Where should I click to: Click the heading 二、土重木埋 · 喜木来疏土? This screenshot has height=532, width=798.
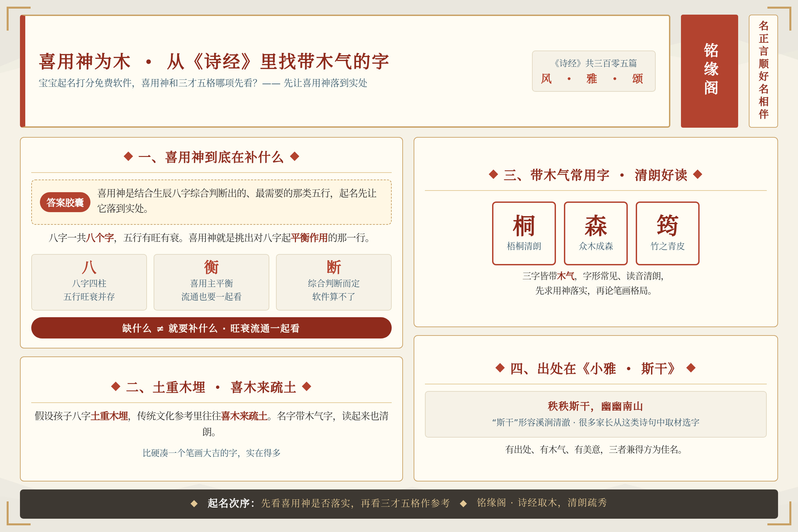coord(211,387)
